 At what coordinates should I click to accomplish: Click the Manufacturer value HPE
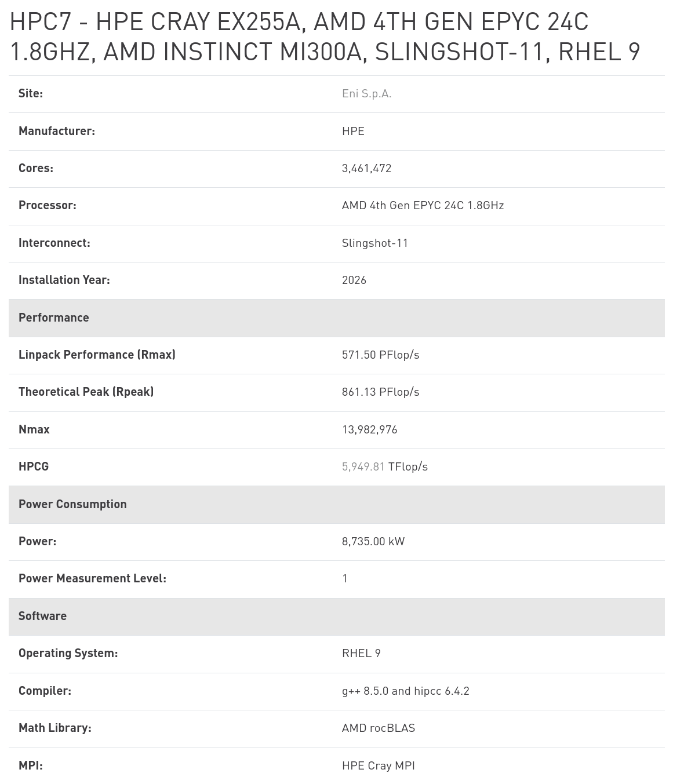[x=353, y=132]
